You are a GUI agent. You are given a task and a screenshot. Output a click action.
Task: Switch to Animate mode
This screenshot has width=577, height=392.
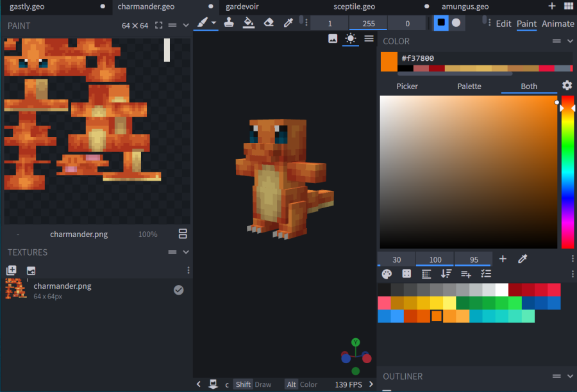(558, 24)
